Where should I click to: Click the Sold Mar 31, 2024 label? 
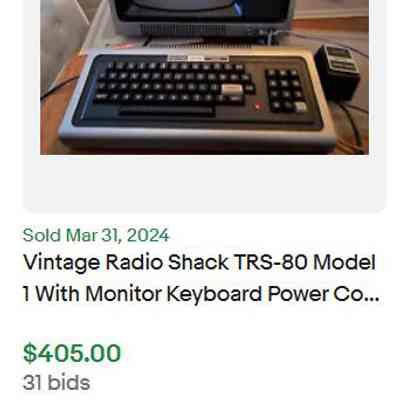point(96,235)
